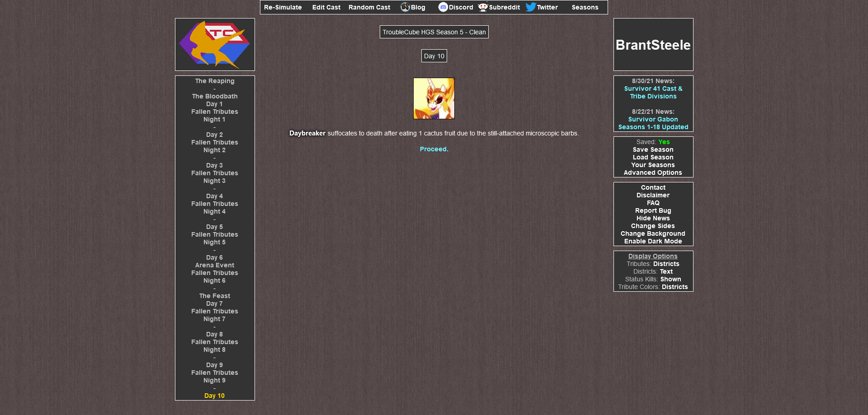The width and height of the screenshot is (868, 415).
Task: Open the Discord text link
Action: coord(461,7)
